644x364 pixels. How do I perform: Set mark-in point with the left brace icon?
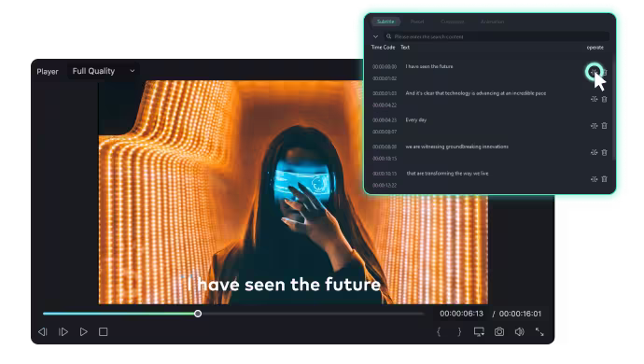pos(439,331)
